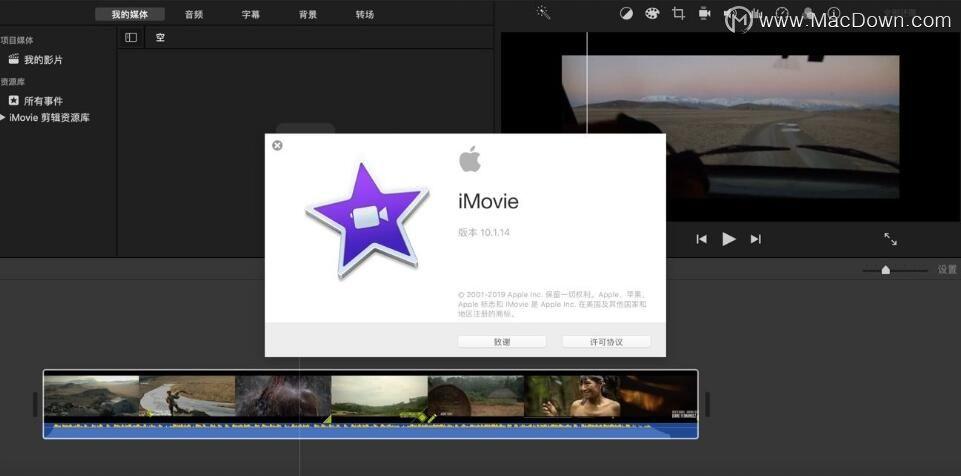Click the iMovie title text in dialog
The height and width of the screenshot is (476, 961).
click(488, 201)
